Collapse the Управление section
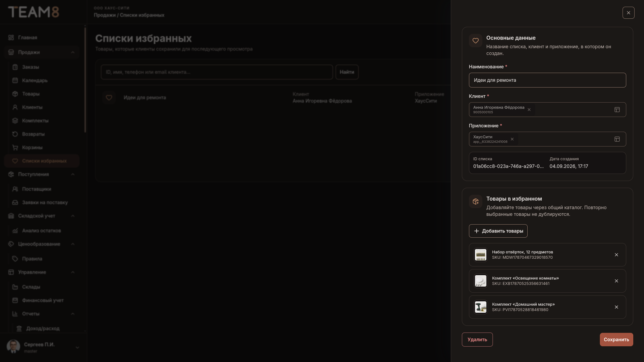Image resolution: width=644 pixels, height=362 pixels. [x=73, y=272]
